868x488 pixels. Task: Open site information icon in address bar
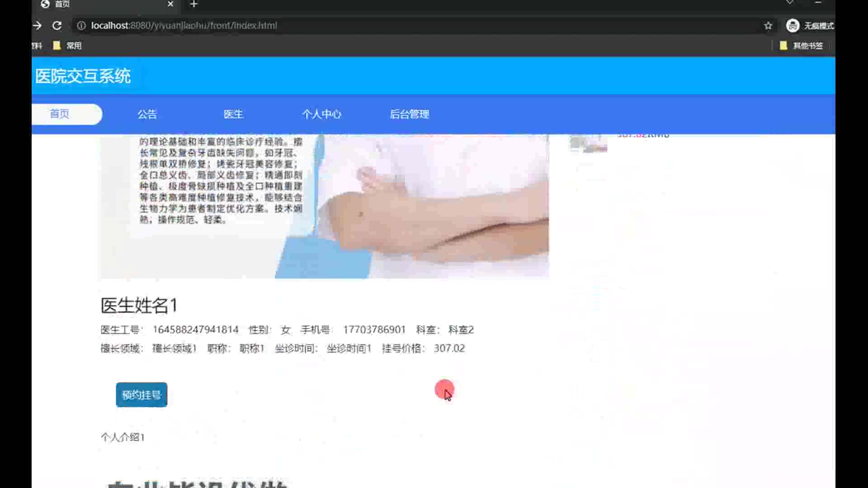pos(81,26)
